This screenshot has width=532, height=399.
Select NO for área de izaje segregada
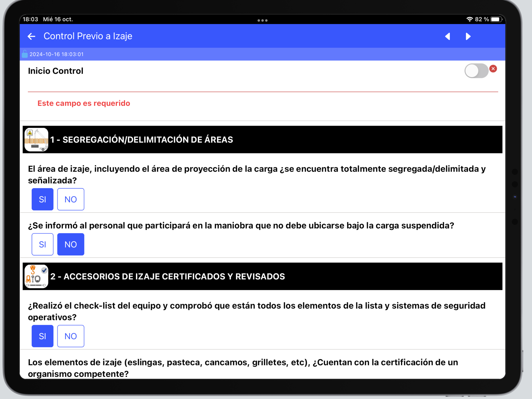pos(71,199)
